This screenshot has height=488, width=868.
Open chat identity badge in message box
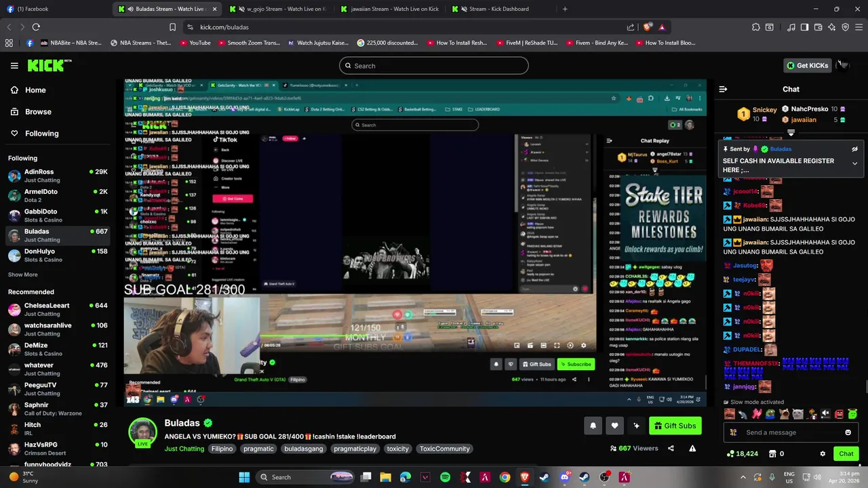point(733,432)
